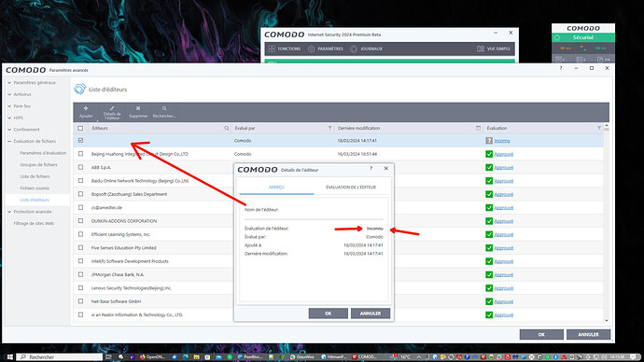This screenshot has width=644, height=362.
Task: Expand Protection avancée section
Action: tap(9, 212)
